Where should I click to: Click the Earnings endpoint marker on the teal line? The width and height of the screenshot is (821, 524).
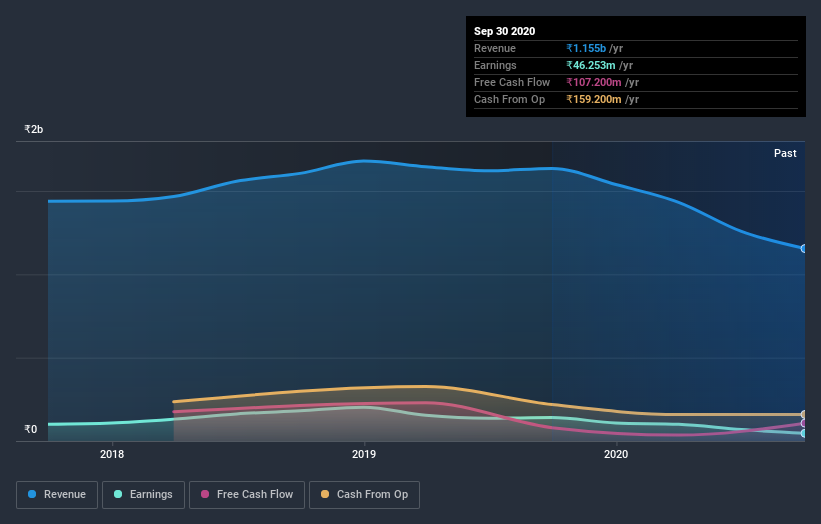[x=804, y=433]
